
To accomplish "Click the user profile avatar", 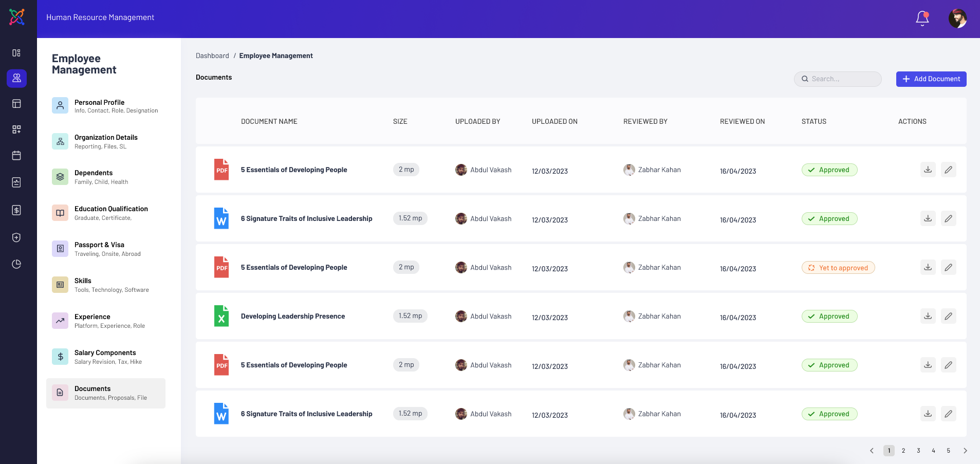I will coord(957,18).
